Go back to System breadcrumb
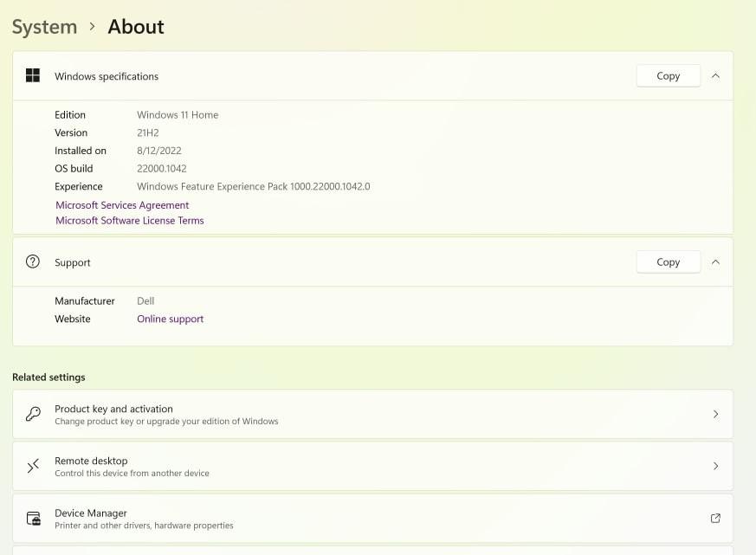The width and height of the screenshot is (756, 555). 44,27
